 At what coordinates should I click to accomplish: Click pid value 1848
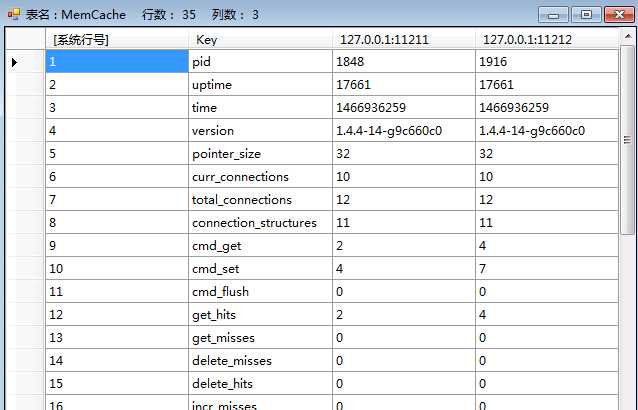point(404,62)
